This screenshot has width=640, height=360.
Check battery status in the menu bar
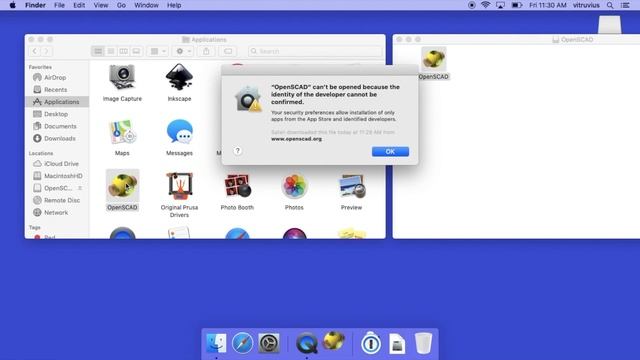[x=517, y=5]
